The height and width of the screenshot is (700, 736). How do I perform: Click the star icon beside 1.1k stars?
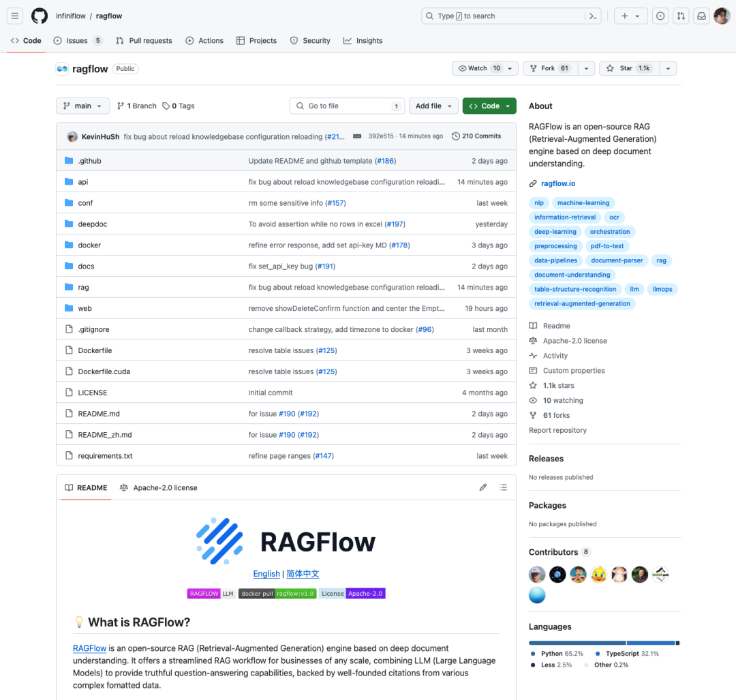click(x=533, y=386)
